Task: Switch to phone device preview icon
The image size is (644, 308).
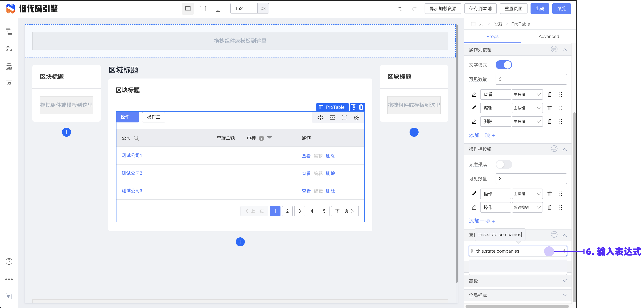Action: click(x=218, y=9)
